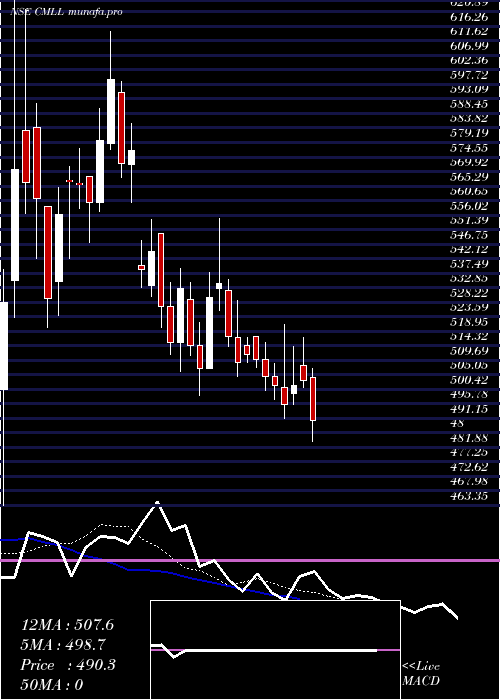Select the 606.99 price axis label
The height and width of the screenshot is (700, 500).
(469, 46)
